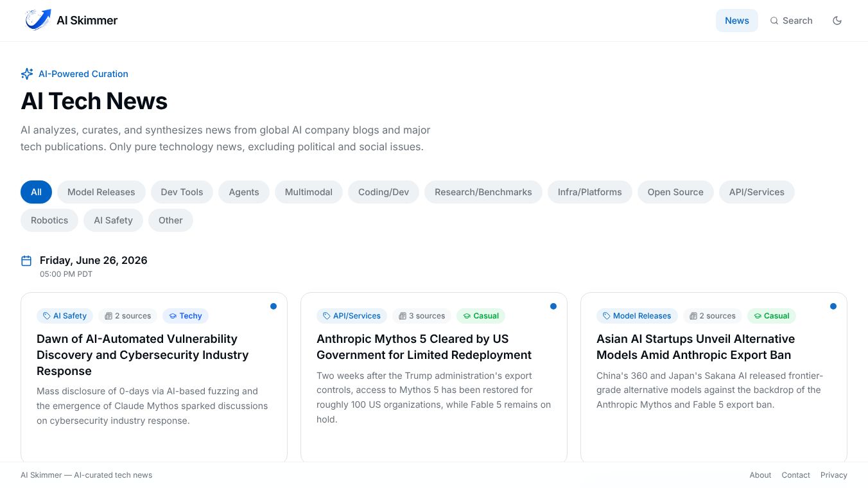Image resolution: width=868 pixels, height=488 pixels.
Task: Click the 3 sources badge on Mythos card
Action: coord(422,316)
